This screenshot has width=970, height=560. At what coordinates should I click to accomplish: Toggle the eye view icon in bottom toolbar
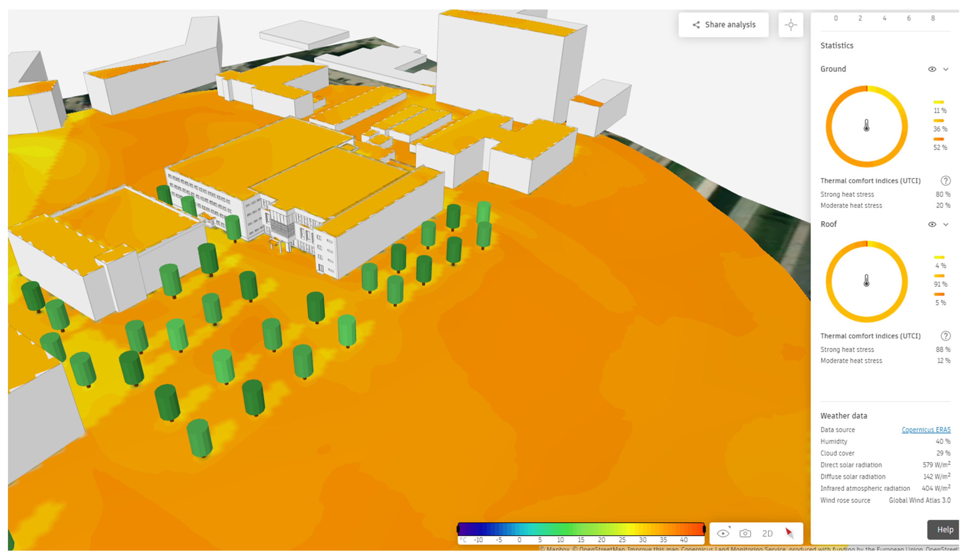(x=723, y=533)
